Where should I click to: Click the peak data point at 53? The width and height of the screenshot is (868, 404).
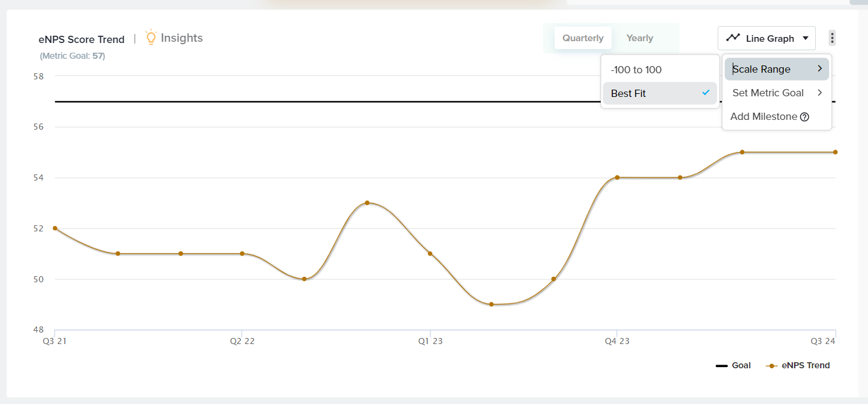367,203
